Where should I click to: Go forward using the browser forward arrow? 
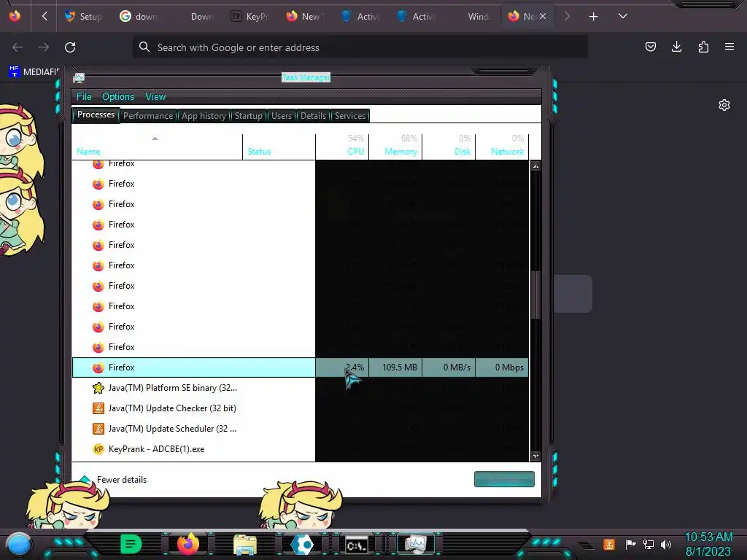(x=44, y=47)
